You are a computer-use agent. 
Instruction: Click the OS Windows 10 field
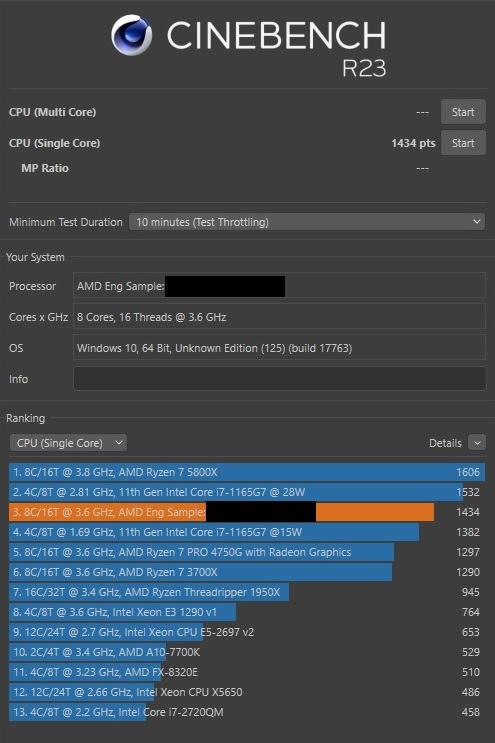click(279, 348)
